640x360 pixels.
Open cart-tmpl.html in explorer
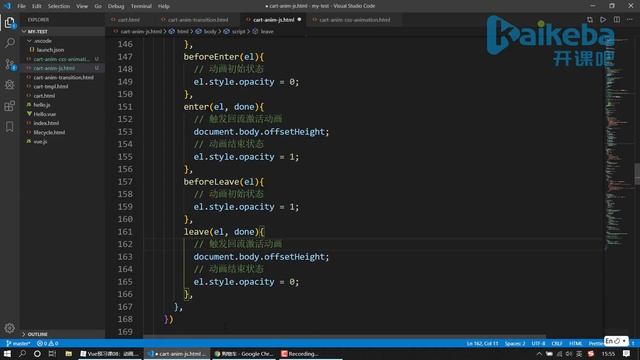tap(51, 87)
